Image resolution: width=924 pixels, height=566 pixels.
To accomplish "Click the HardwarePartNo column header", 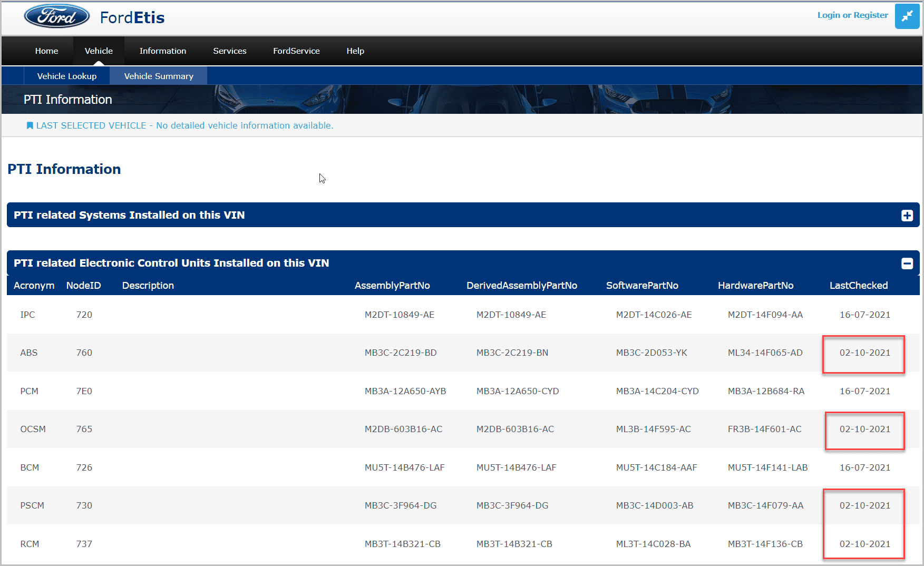I will [x=755, y=286].
